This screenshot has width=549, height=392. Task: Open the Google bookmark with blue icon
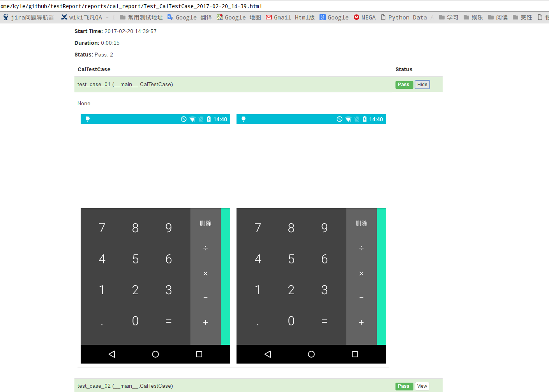point(334,17)
